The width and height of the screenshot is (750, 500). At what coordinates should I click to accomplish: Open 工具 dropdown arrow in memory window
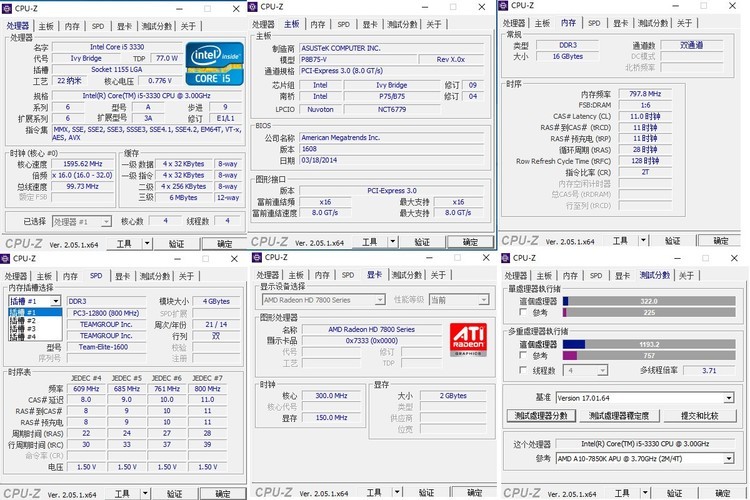tap(643, 240)
